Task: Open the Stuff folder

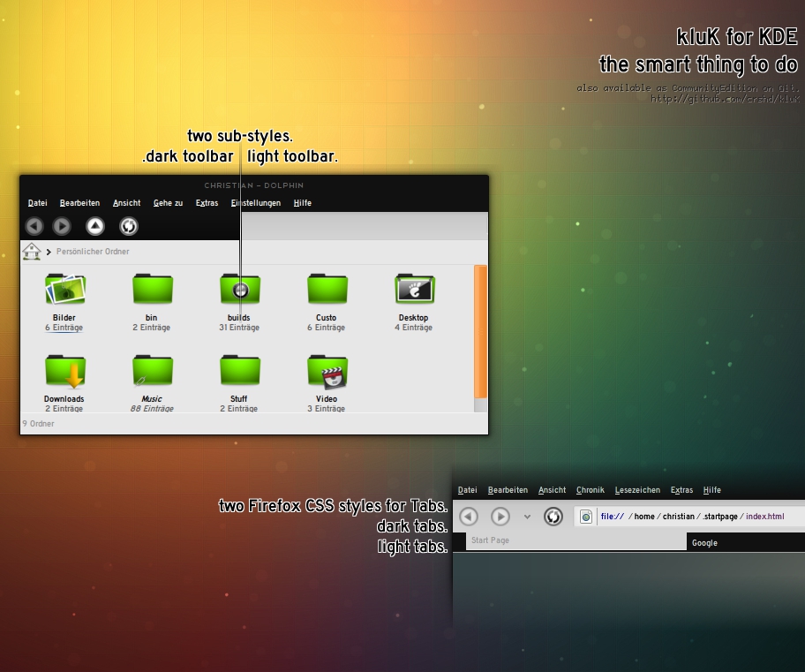Action: [240, 370]
